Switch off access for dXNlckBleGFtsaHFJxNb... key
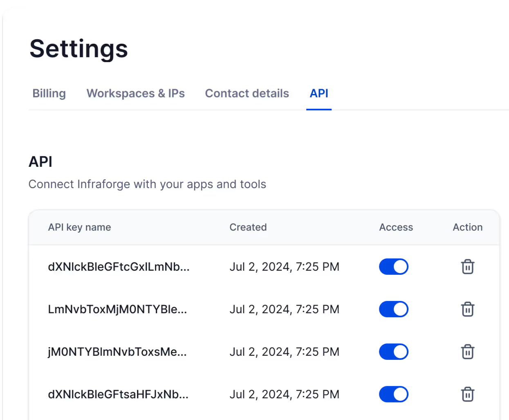The height and width of the screenshot is (420, 509). 394,394
